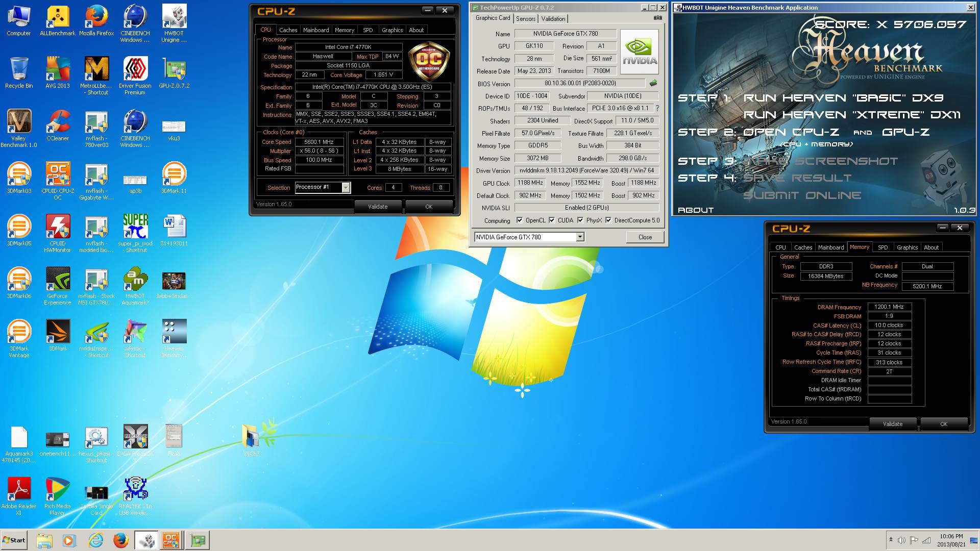Open Driver Fusion Premium icon

(135, 76)
